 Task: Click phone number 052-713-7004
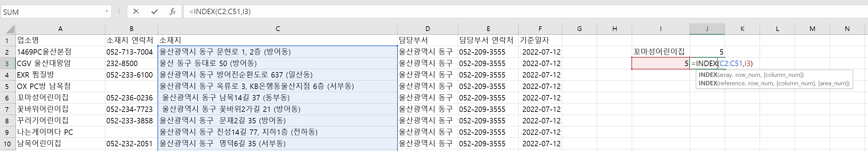pos(131,52)
